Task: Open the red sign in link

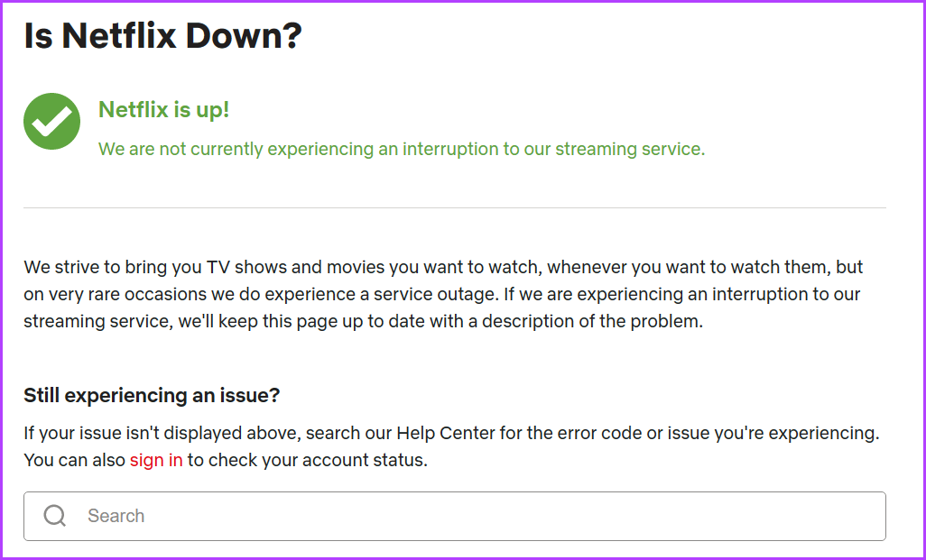Action: pos(156,460)
